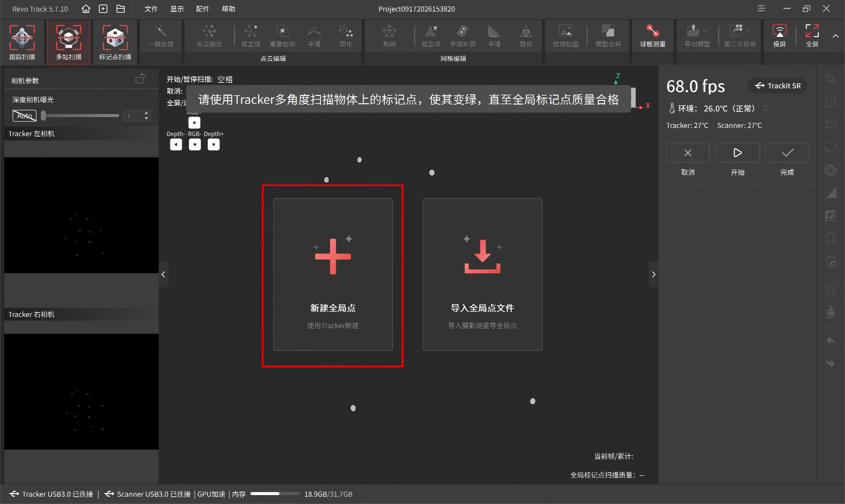This screenshot has width=845, height=504.
Task: Open project folder icon in title bar
Action: [120, 9]
